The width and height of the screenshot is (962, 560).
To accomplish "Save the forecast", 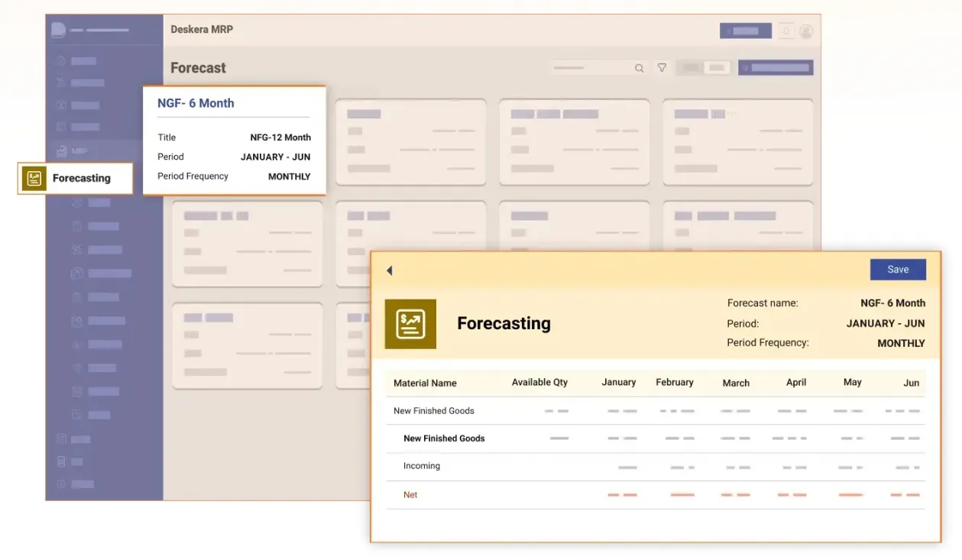I will (x=898, y=269).
